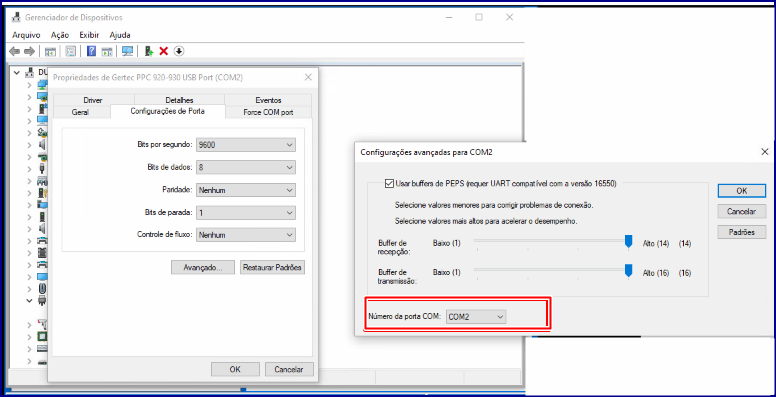
Task: Click the Forward arrow in Device Manager toolbar
Action: coord(29,51)
